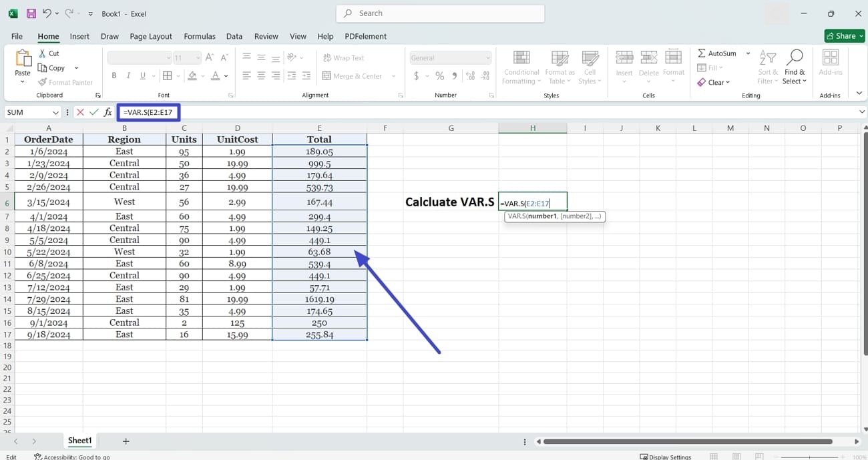Pick a font color swatch
868x460 pixels.
point(215,75)
